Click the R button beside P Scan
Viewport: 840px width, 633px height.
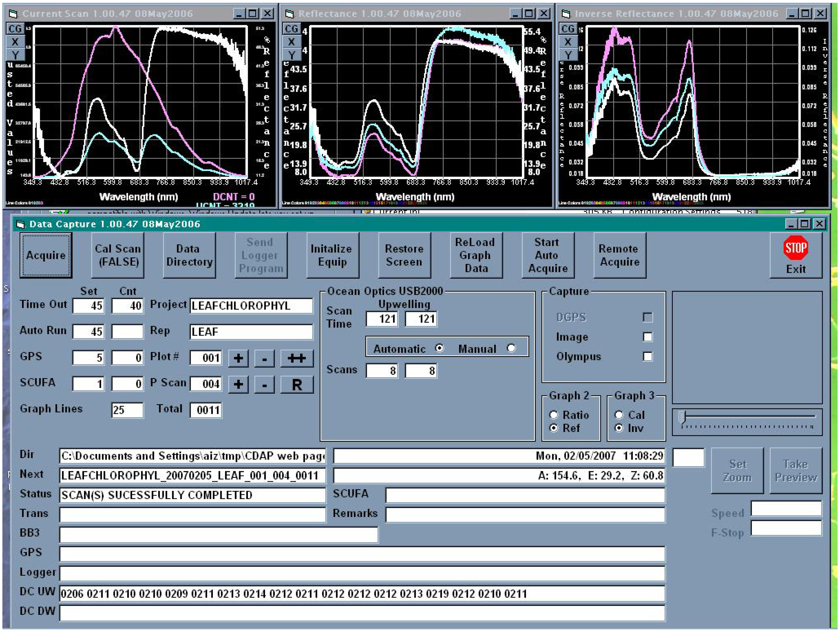pos(297,384)
